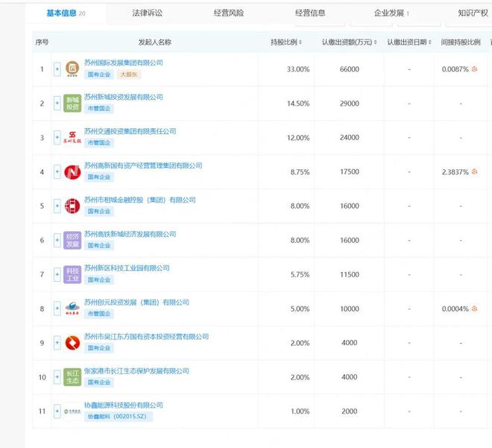
Task: Expand row for 苏州交通投资集团有限责任公司
Action: click(57, 137)
